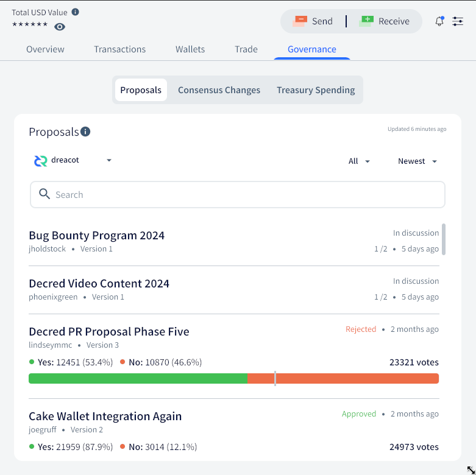Click Version 2 under Cake Wallet
This screenshot has width=476, height=475.
pos(87,429)
